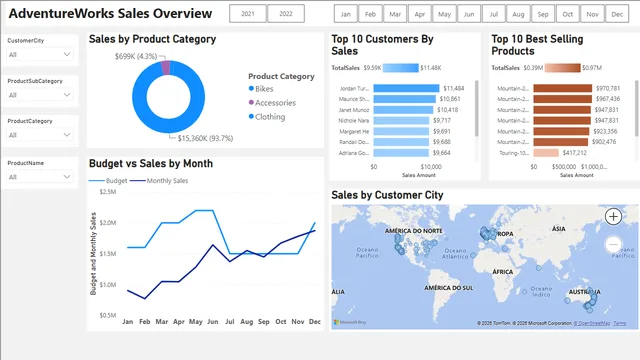Click the $923,356 Mountain product bar
Viewport: 640px width, 360px height.
[561, 131]
